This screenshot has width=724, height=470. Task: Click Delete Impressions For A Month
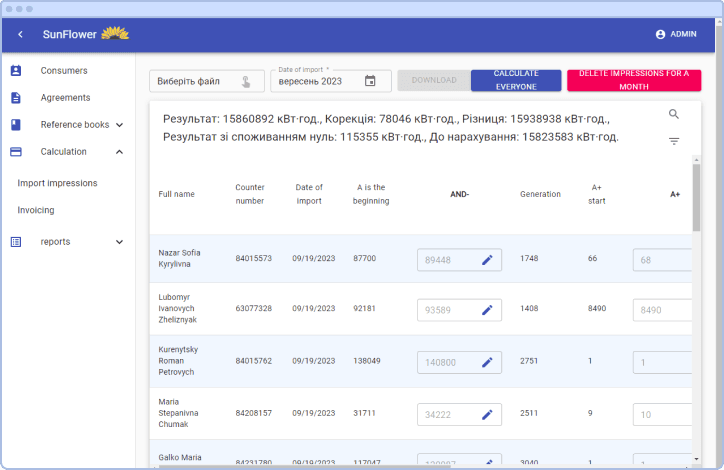[634, 80]
